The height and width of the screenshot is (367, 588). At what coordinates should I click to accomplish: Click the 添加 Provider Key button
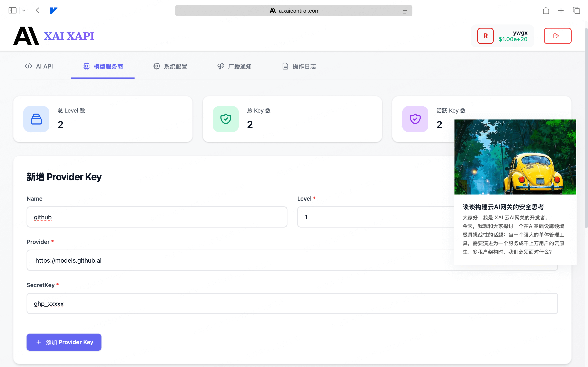(x=64, y=342)
